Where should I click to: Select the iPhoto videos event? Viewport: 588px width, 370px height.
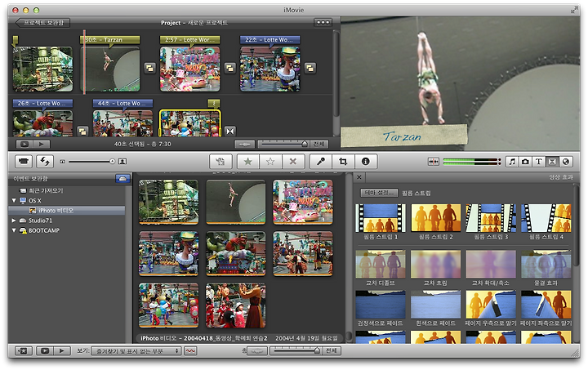(x=67, y=211)
